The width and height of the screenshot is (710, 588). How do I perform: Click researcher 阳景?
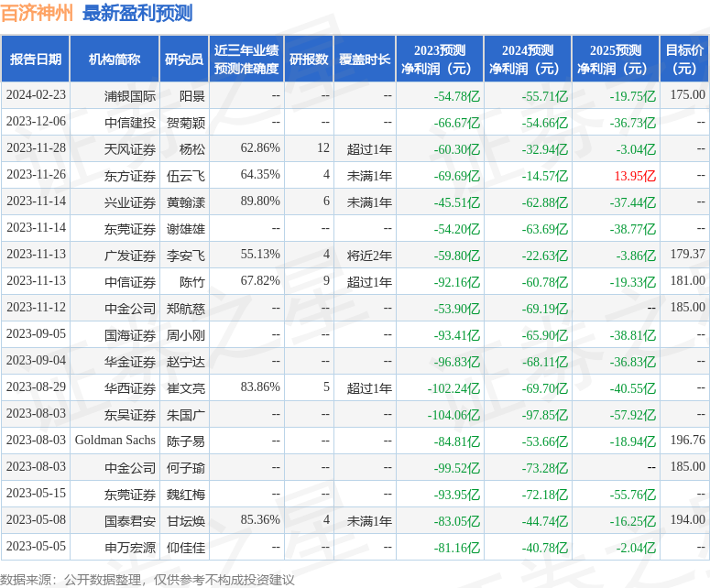(x=192, y=96)
